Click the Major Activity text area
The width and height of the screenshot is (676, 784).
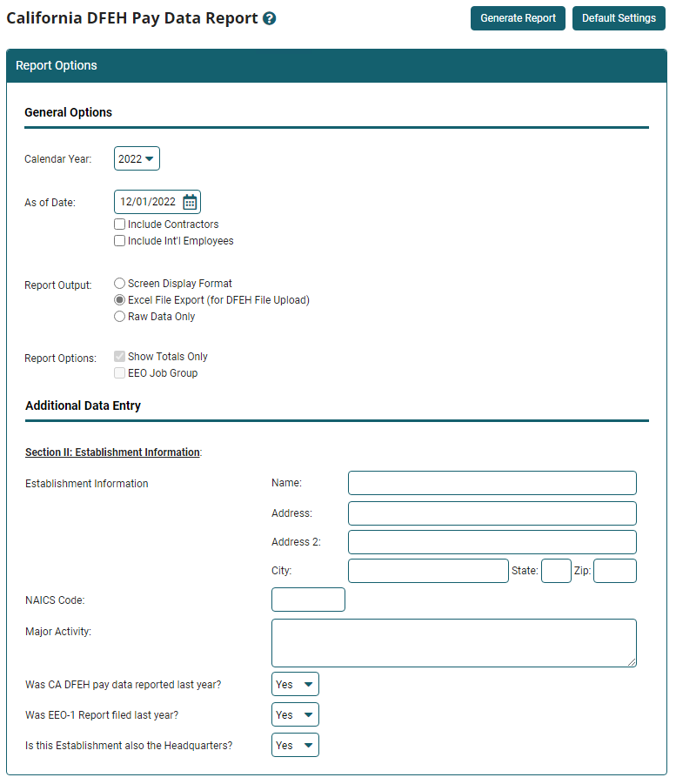(453, 643)
